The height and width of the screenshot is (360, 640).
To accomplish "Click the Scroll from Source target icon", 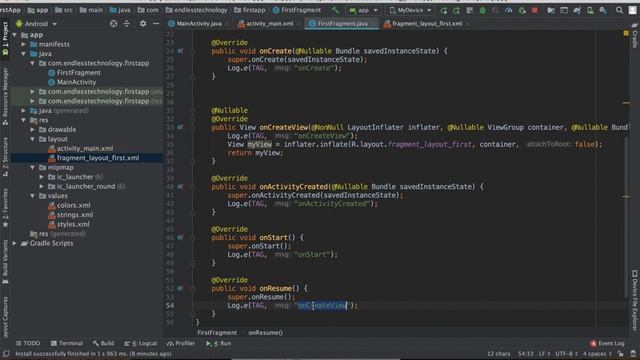I will [x=113, y=24].
